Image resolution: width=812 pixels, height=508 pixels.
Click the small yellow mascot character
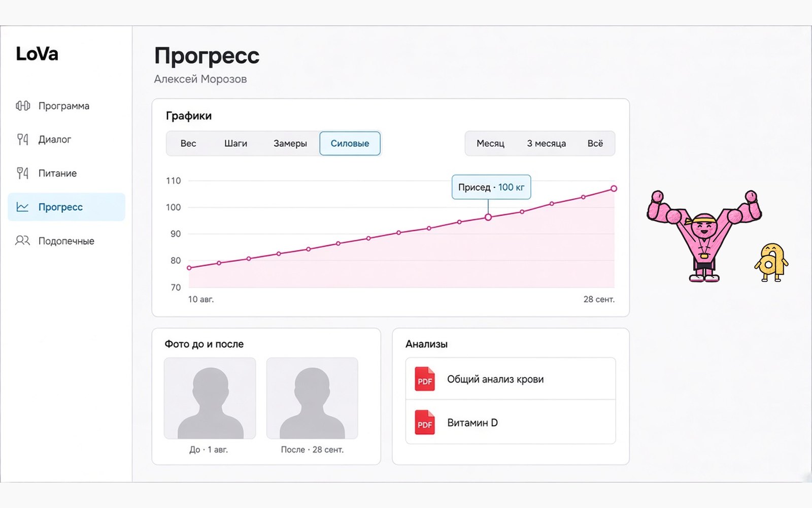click(771, 262)
